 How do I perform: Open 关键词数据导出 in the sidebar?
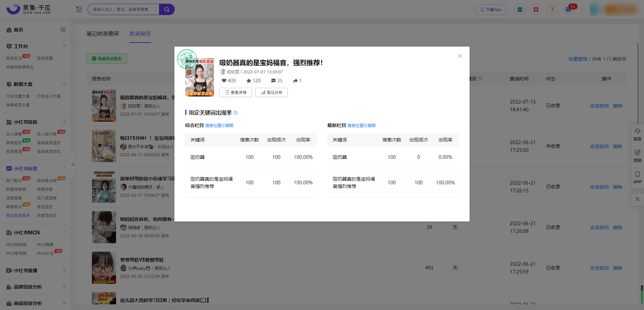click(x=20, y=67)
